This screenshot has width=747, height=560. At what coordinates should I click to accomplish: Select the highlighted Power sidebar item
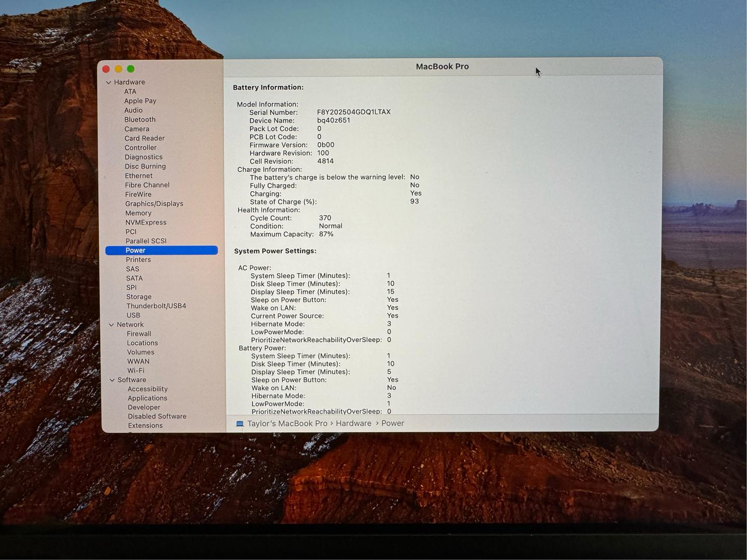(x=161, y=250)
